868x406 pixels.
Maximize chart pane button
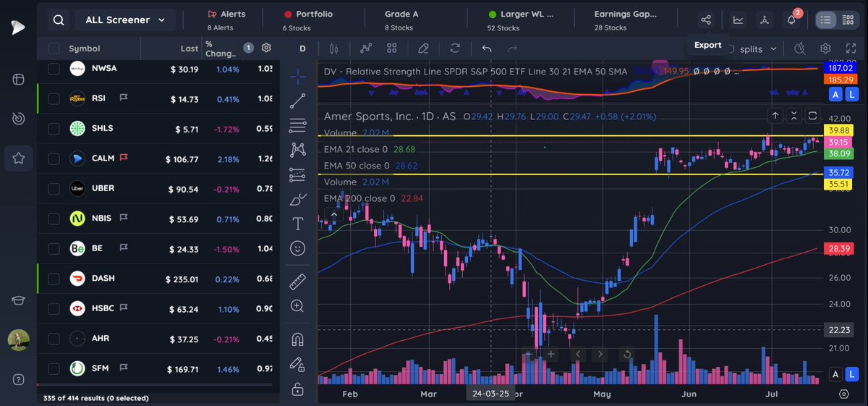point(813,115)
